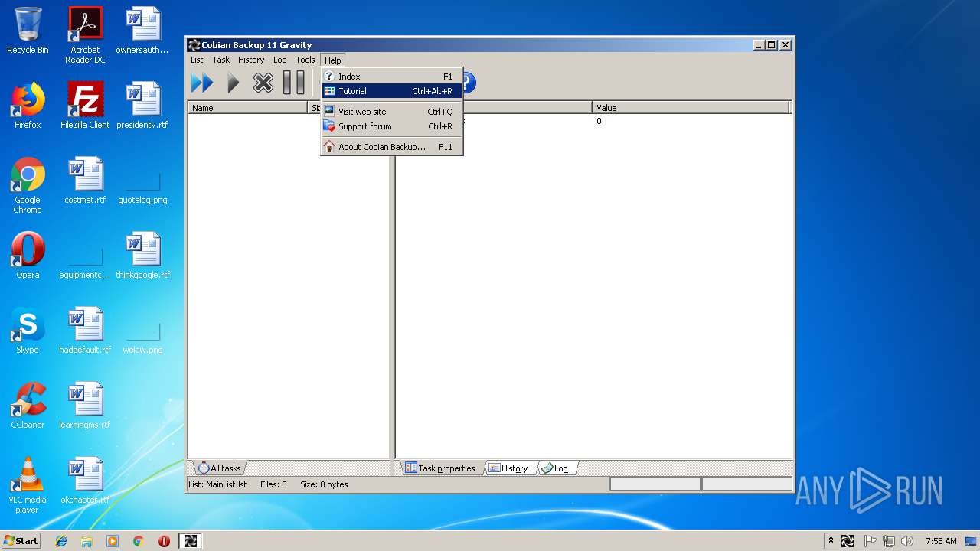Switch to the Log tab at bottom
The height and width of the screenshot is (551, 980).
point(556,468)
